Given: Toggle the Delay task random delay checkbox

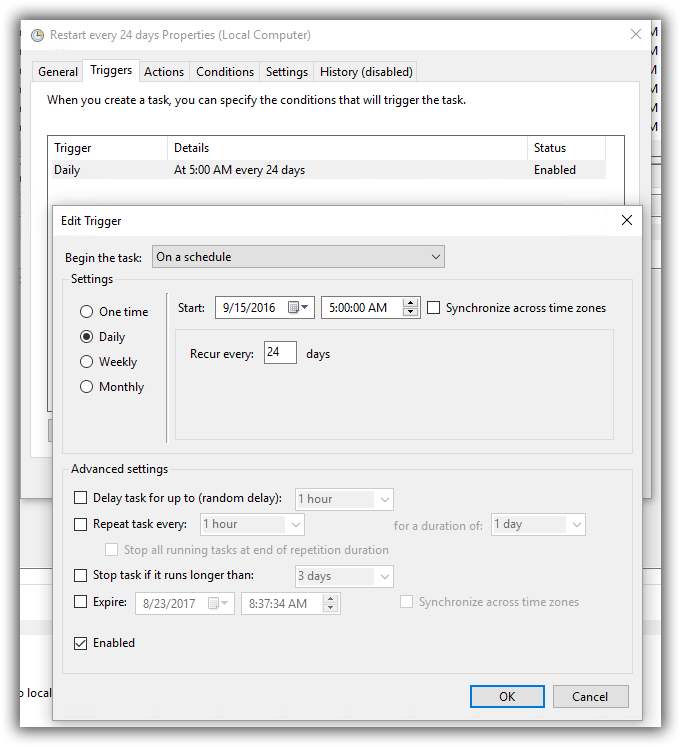Looking at the screenshot, I should [81, 498].
